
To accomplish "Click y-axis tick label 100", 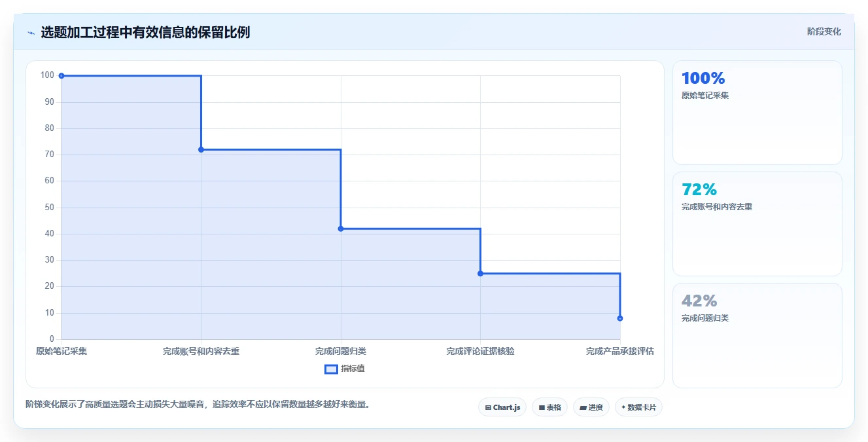I will [47, 75].
